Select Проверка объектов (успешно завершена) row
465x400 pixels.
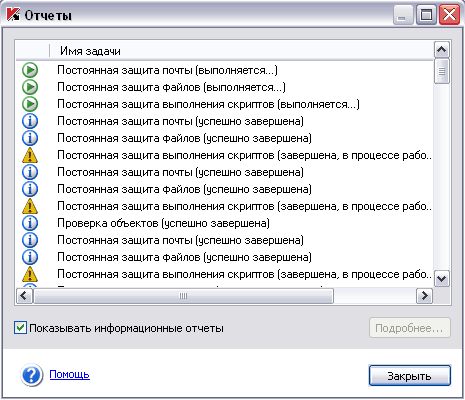(225, 223)
